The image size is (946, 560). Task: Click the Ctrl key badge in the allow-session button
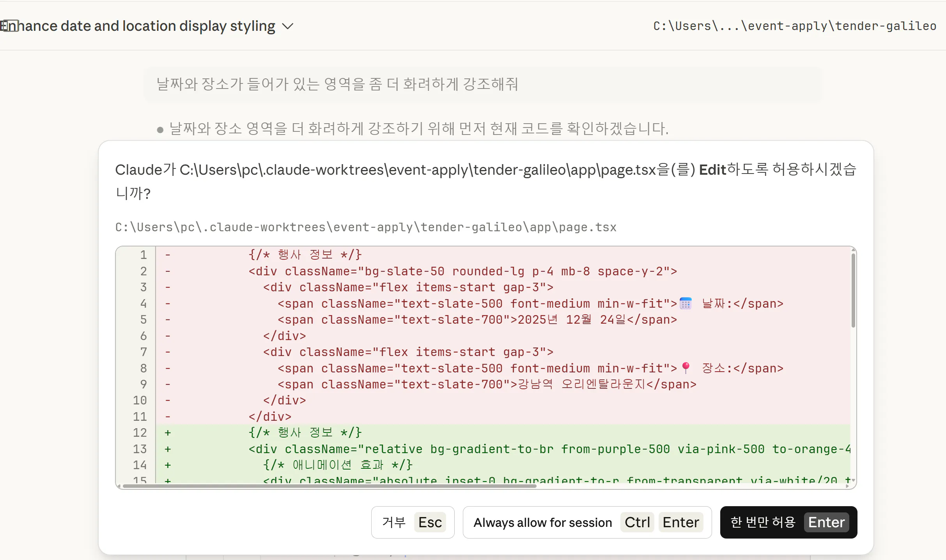coord(637,522)
